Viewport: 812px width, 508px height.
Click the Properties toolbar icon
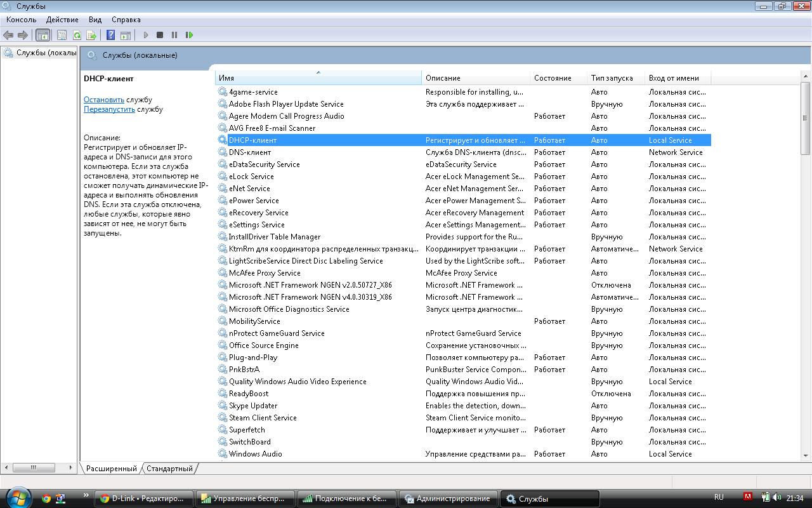62,35
